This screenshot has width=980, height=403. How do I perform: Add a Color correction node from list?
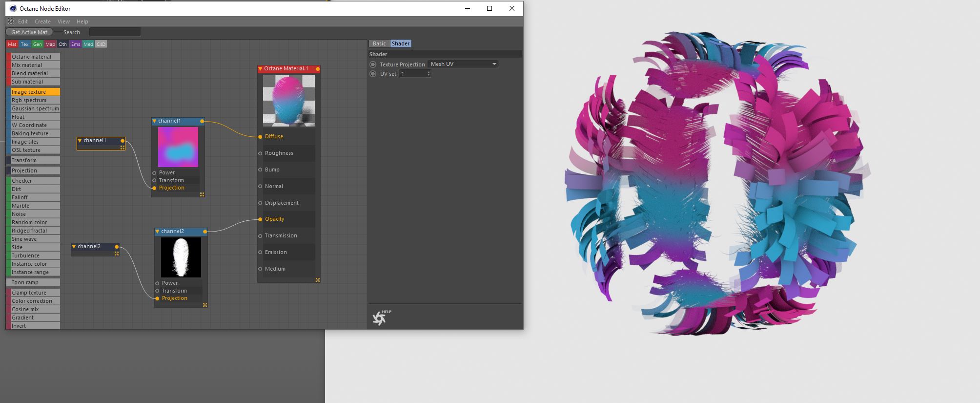tap(32, 301)
